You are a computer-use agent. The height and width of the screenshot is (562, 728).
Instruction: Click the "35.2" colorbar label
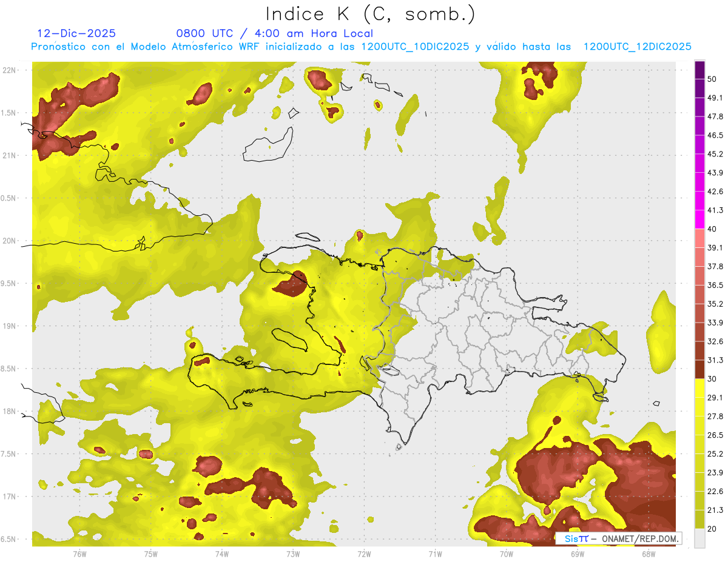(x=715, y=304)
